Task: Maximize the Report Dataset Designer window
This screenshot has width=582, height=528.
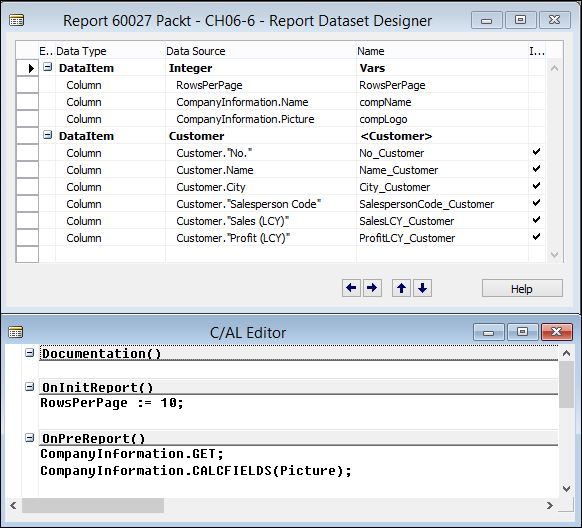Action: coord(520,20)
